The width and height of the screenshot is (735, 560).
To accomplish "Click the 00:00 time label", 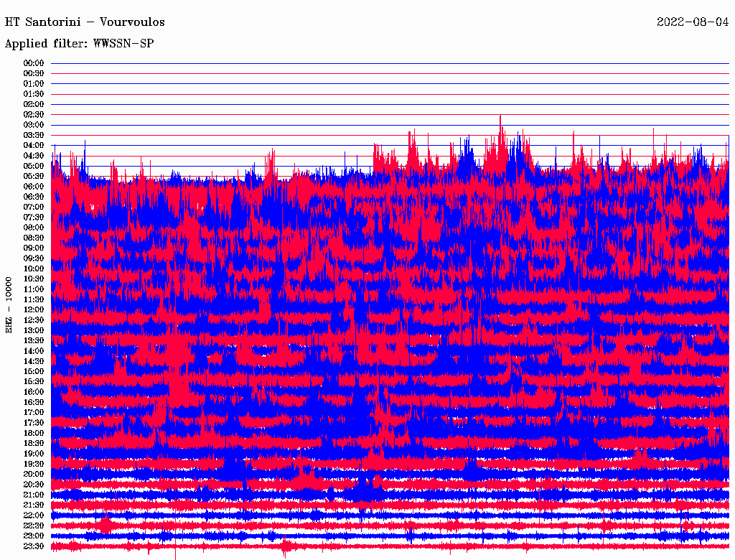I will point(34,63).
